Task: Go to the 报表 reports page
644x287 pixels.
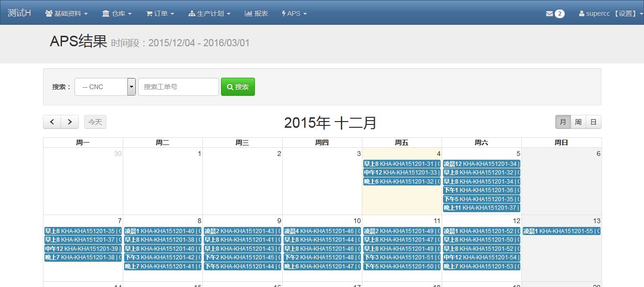Action: click(256, 13)
